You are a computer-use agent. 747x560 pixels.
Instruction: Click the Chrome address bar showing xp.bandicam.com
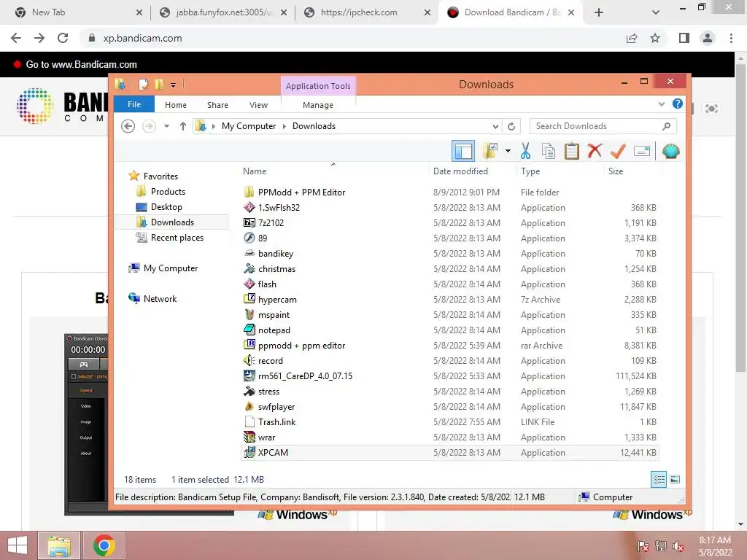tap(352, 38)
